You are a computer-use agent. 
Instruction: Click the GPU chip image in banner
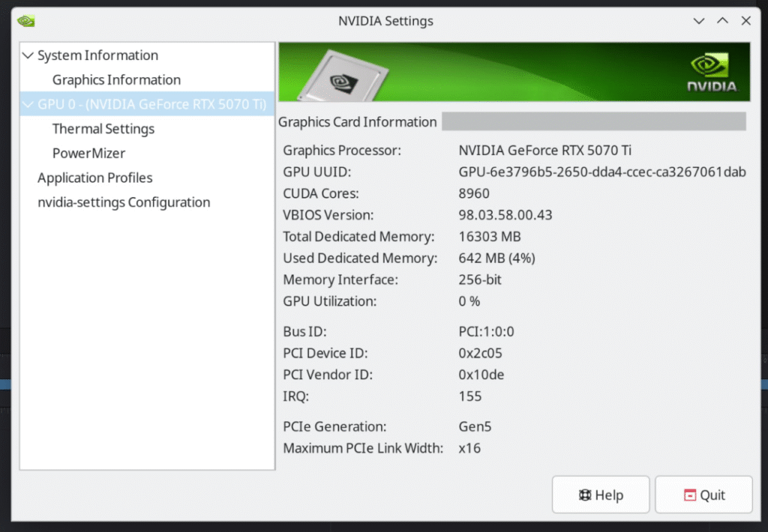pos(343,76)
